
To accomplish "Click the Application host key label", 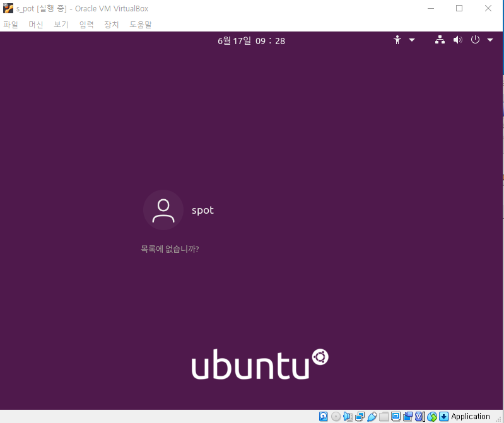I will click(x=470, y=417).
